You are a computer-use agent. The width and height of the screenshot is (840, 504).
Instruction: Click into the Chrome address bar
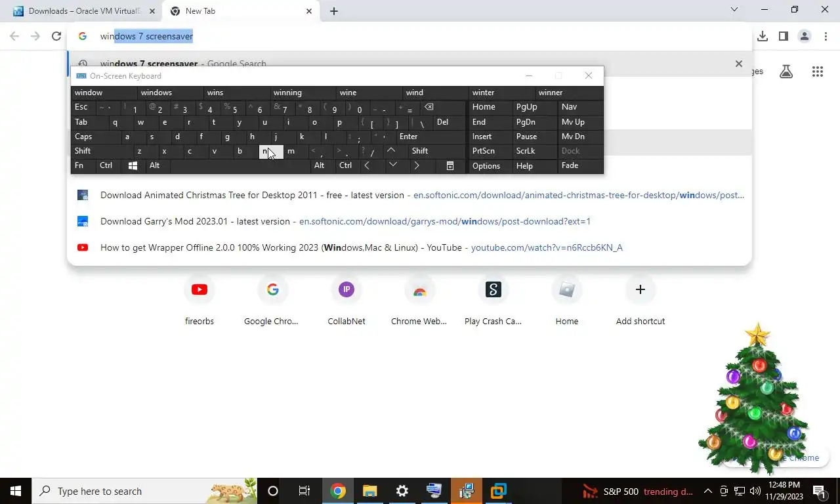click(409, 36)
